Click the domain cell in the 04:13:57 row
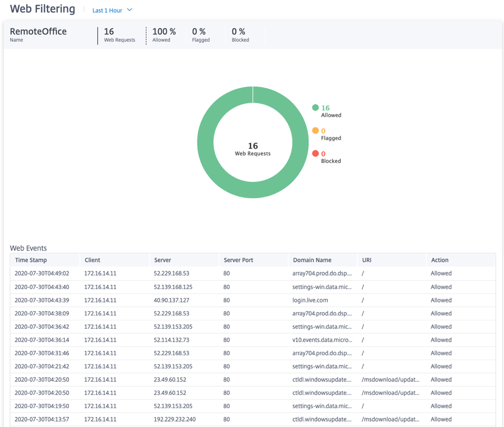The image size is (504, 427). pyautogui.click(x=322, y=419)
